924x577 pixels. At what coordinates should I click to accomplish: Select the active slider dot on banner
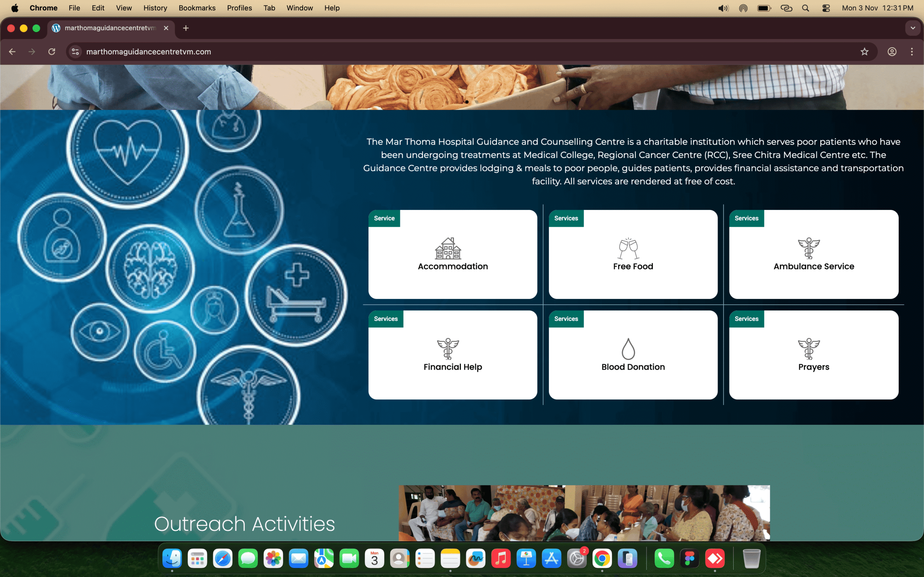467,102
